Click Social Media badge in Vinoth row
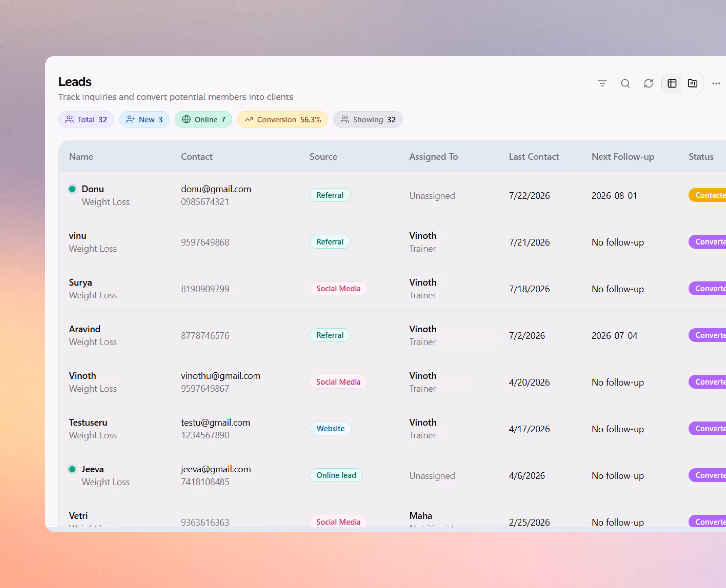Screen dimensions: 726x588 338,382
